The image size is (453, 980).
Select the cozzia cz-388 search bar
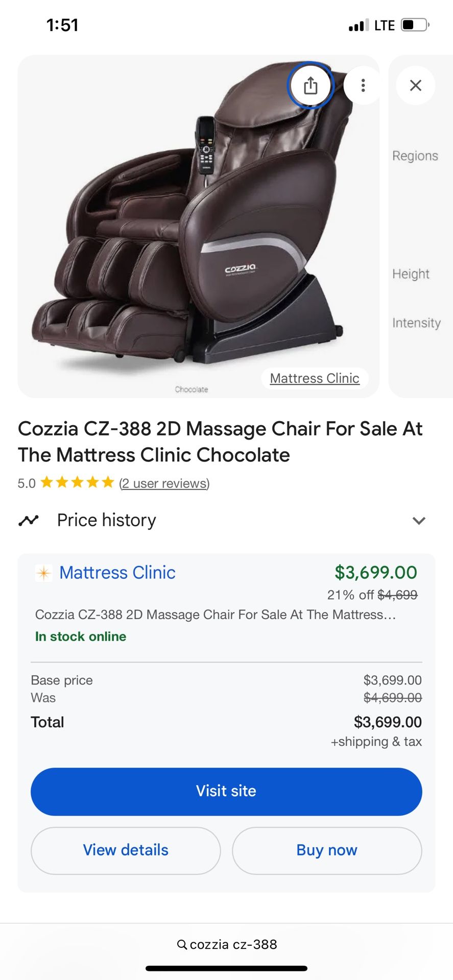click(x=226, y=944)
